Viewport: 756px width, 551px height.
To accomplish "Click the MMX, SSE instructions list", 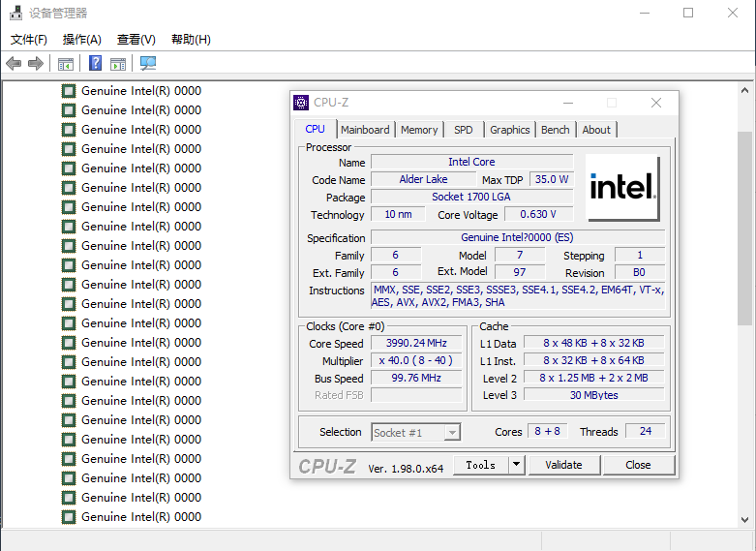I will tap(518, 296).
